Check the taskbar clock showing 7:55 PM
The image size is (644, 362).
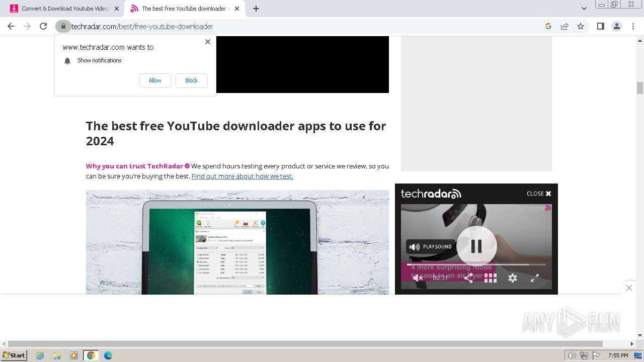618,355
